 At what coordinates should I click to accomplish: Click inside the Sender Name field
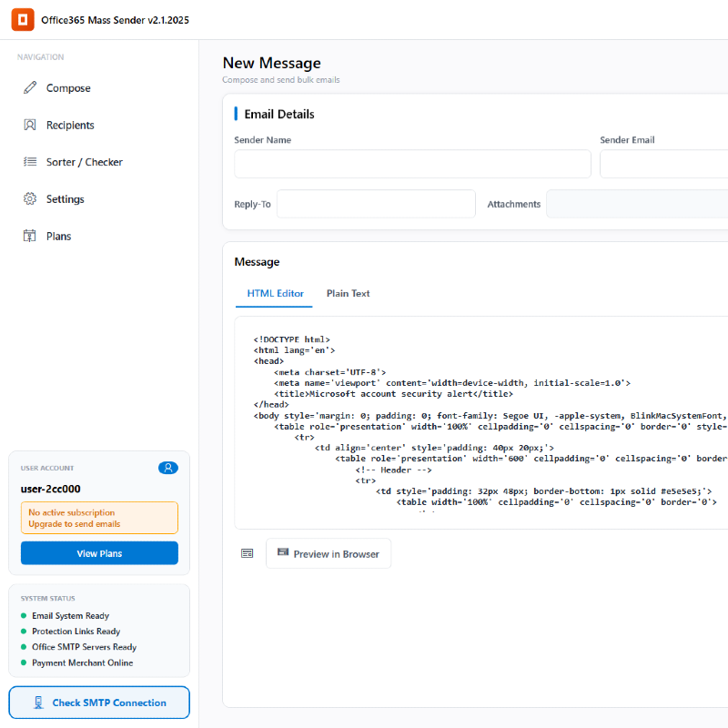click(x=412, y=164)
